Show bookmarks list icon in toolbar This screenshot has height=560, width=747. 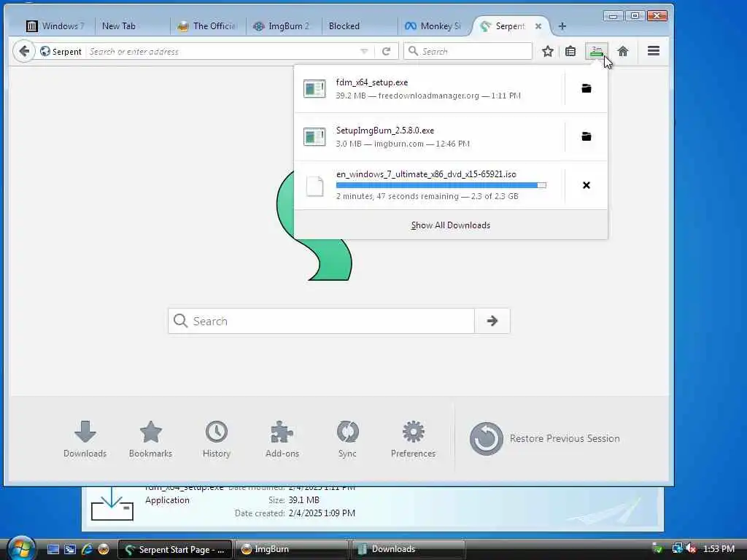coord(570,51)
